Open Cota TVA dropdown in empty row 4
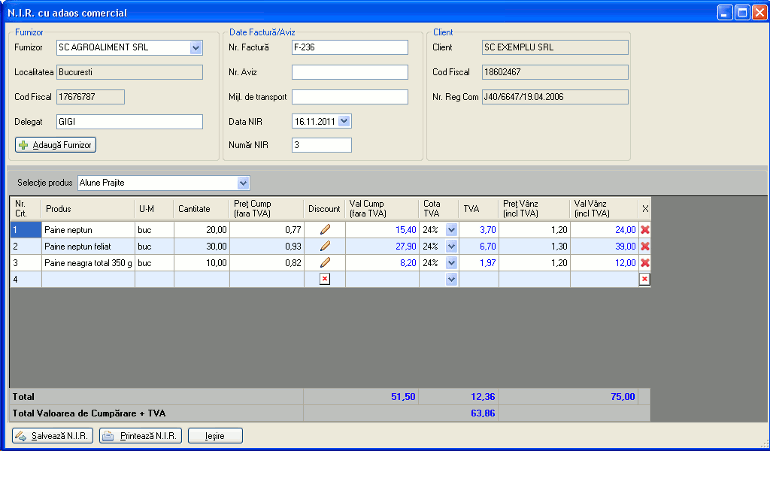The height and width of the screenshot is (501, 770). tap(451, 279)
